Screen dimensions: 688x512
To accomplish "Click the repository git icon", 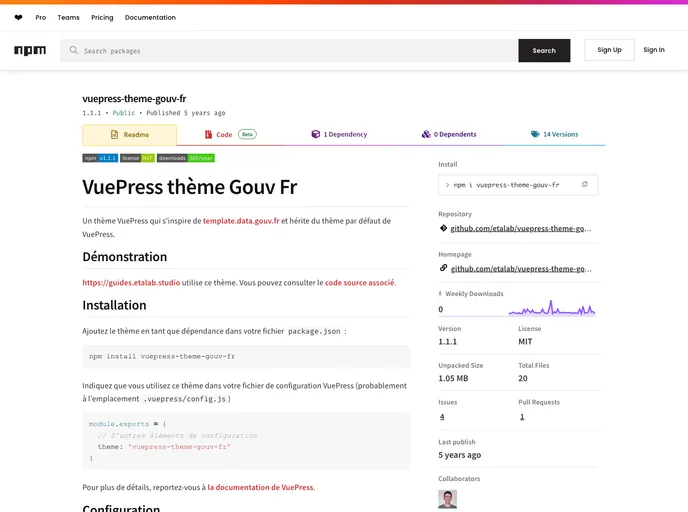I will 443,228.
